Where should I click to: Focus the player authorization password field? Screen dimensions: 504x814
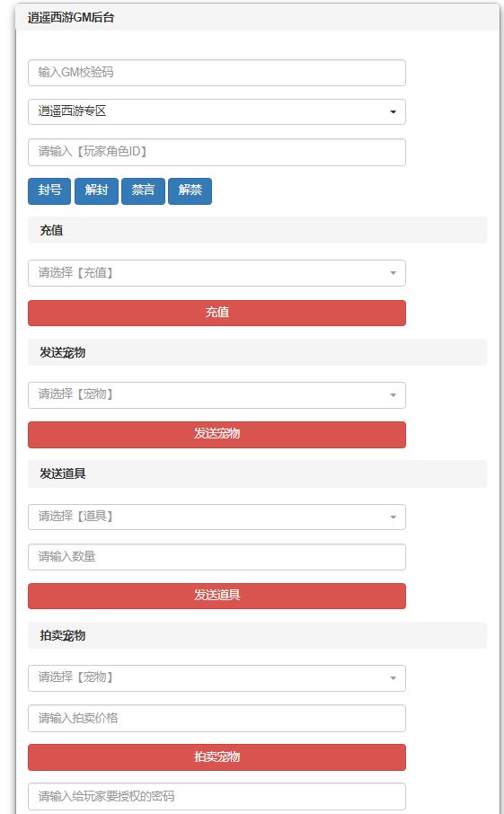(x=217, y=796)
